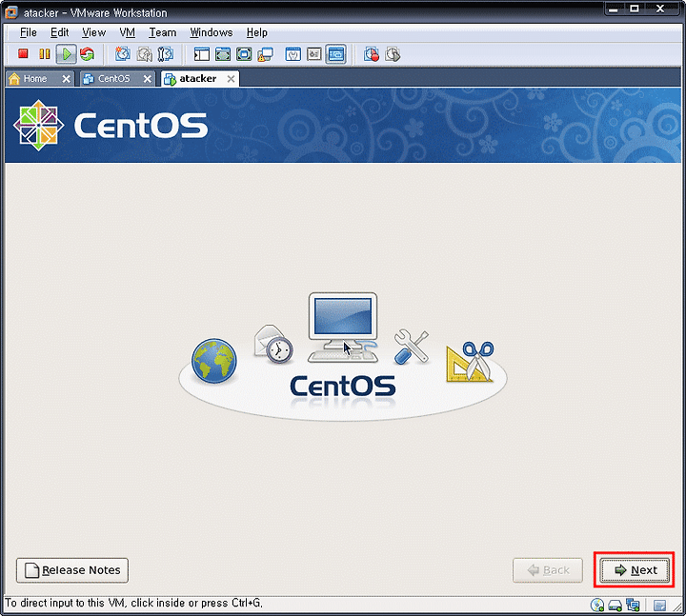Image resolution: width=686 pixels, height=616 pixels.
Task: Reset the virtual machine with the red-green arrows icon
Action: coord(88,54)
